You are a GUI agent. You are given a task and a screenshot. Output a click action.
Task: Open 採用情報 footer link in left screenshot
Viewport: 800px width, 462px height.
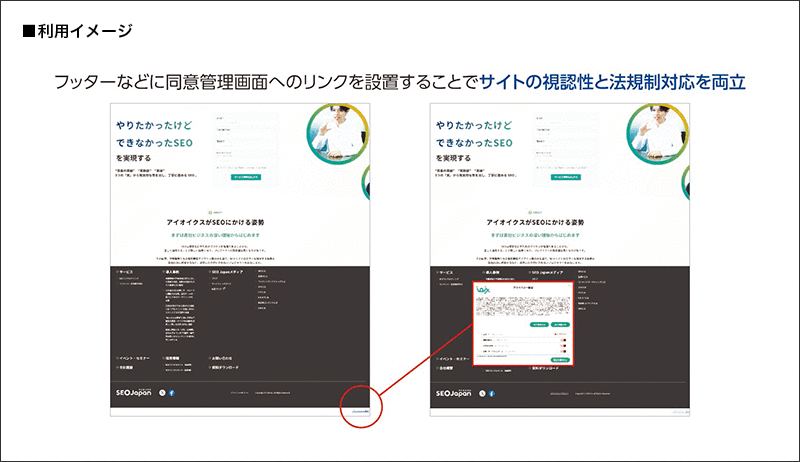coord(171,358)
